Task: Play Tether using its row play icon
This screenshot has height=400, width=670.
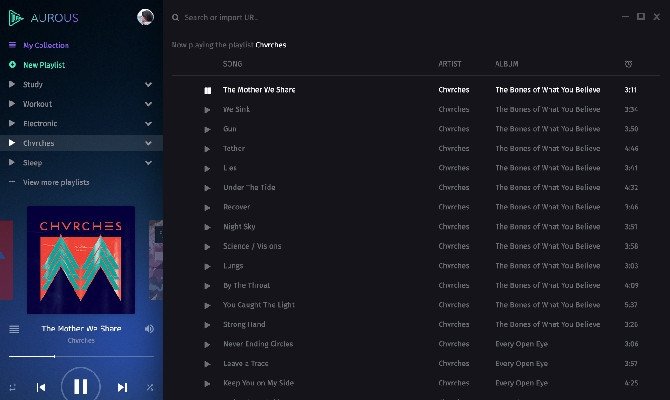Action: pyautogui.click(x=207, y=149)
